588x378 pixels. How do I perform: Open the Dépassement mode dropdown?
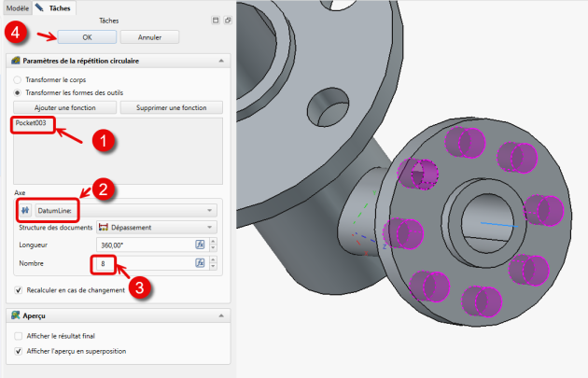click(x=157, y=227)
